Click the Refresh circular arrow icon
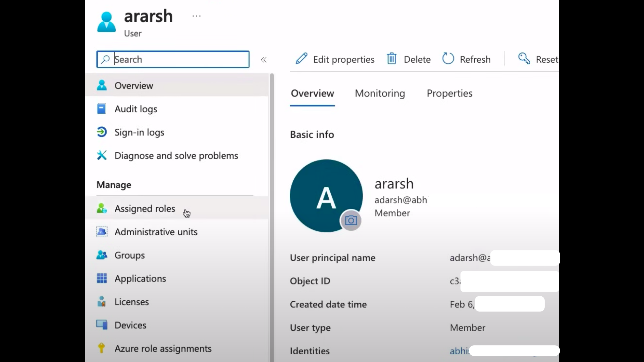This screenshot has height=362, width=644. 448,59
